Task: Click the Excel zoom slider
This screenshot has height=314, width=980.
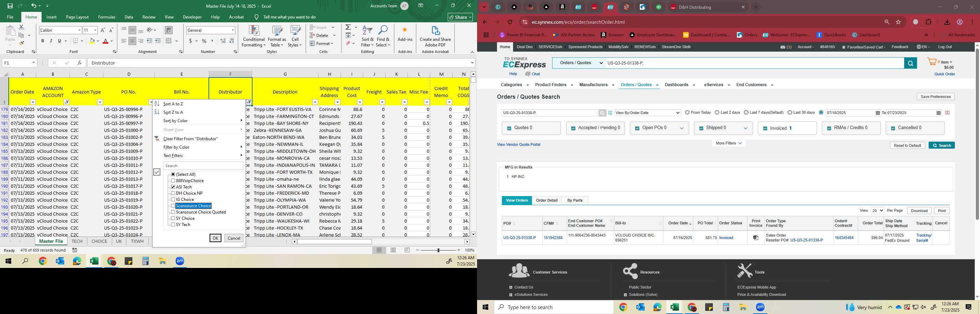Action: coord(438,250)
